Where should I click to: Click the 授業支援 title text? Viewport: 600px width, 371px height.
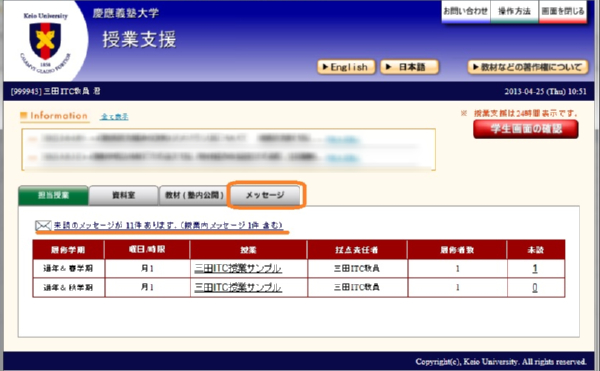coord(139,39)
